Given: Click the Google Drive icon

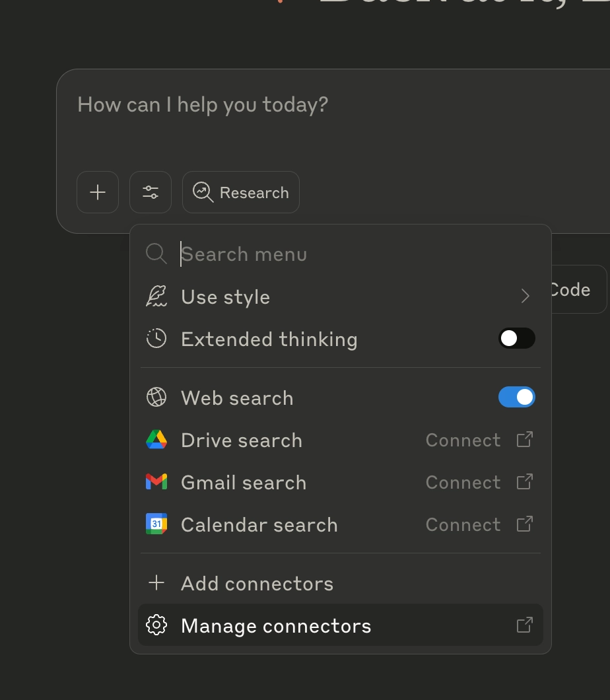Looking at the screenshot, I should (156, 440).
